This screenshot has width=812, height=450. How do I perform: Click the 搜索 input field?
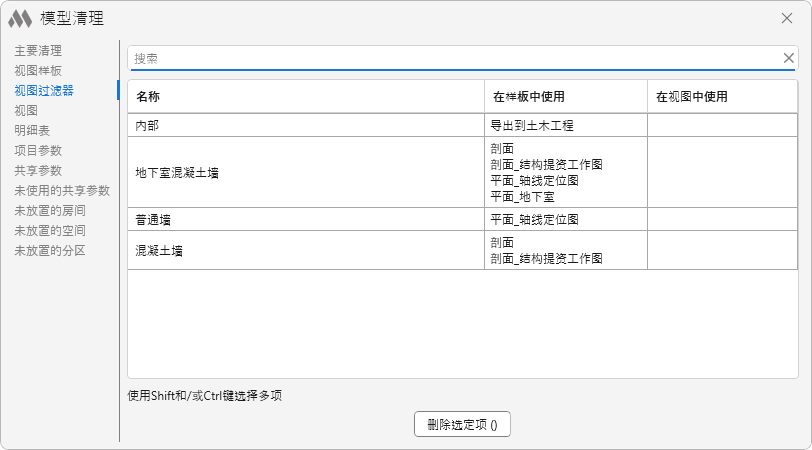coord(450,58)
